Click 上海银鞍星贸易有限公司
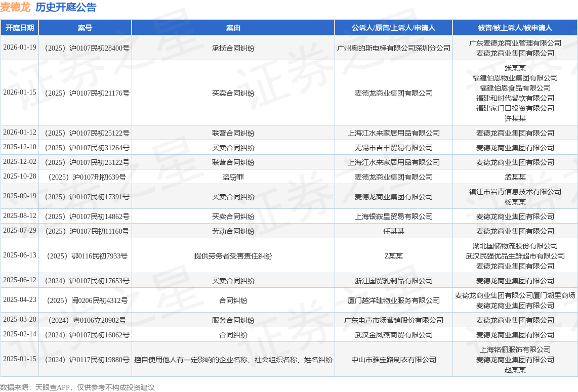 click(x=393, y=216)
